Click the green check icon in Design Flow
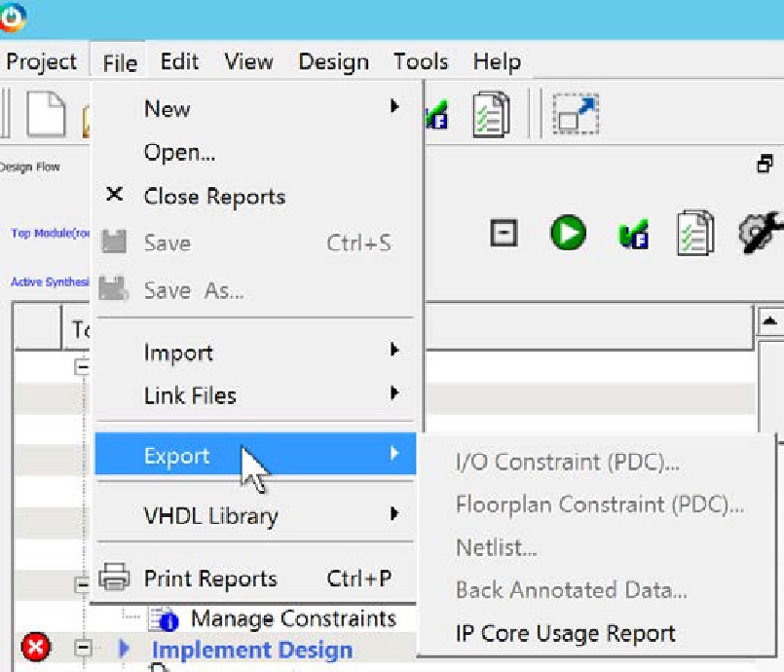The image size is (784, 672). pyautogui.click(x=634, y=234)
